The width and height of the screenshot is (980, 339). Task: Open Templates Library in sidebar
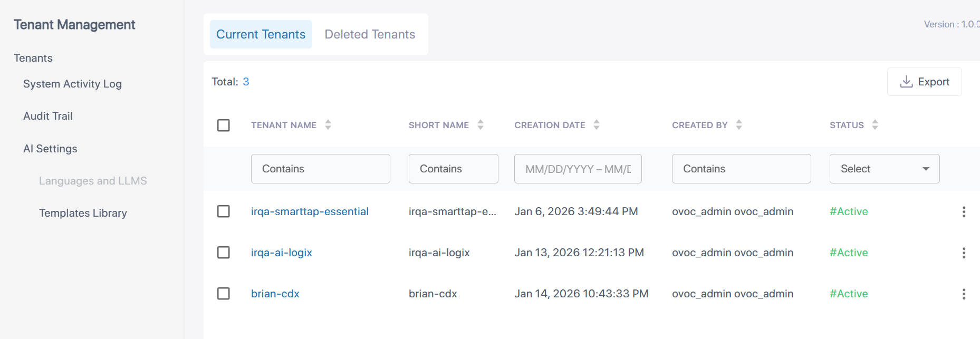click(83, 213)
